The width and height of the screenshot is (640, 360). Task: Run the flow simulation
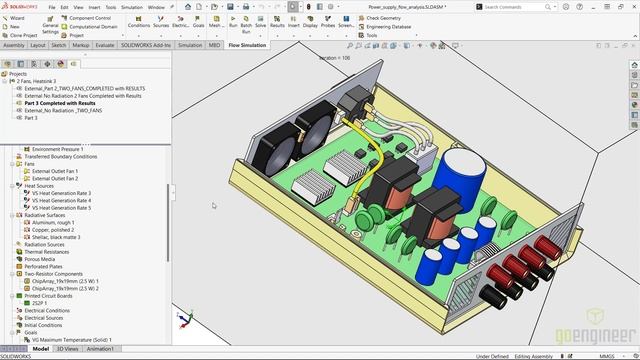click(233, 22)
